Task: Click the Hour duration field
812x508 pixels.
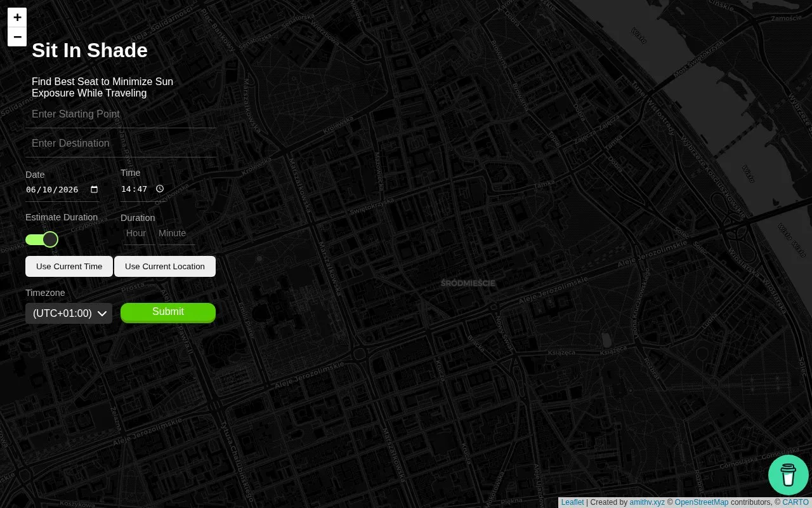Action: point(138,234)
